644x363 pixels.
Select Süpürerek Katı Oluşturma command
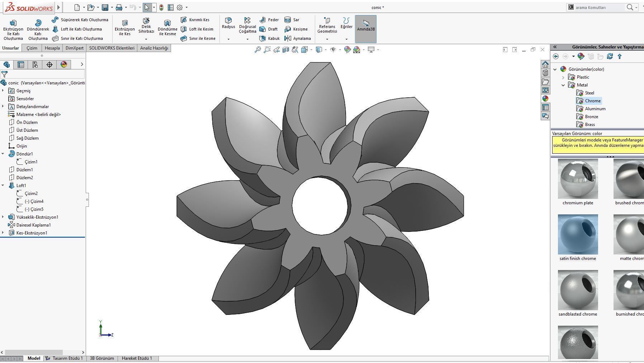click(80, 20)
